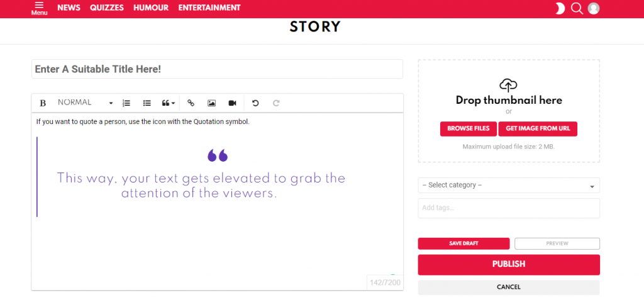Open the ENTERTAINMENT menu item
This screenshot has width=644, height=297.
click(209, 8)
